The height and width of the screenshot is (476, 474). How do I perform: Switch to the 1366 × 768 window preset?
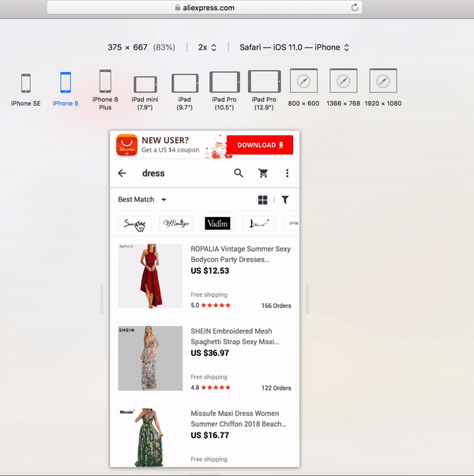[x=344, y=88]
